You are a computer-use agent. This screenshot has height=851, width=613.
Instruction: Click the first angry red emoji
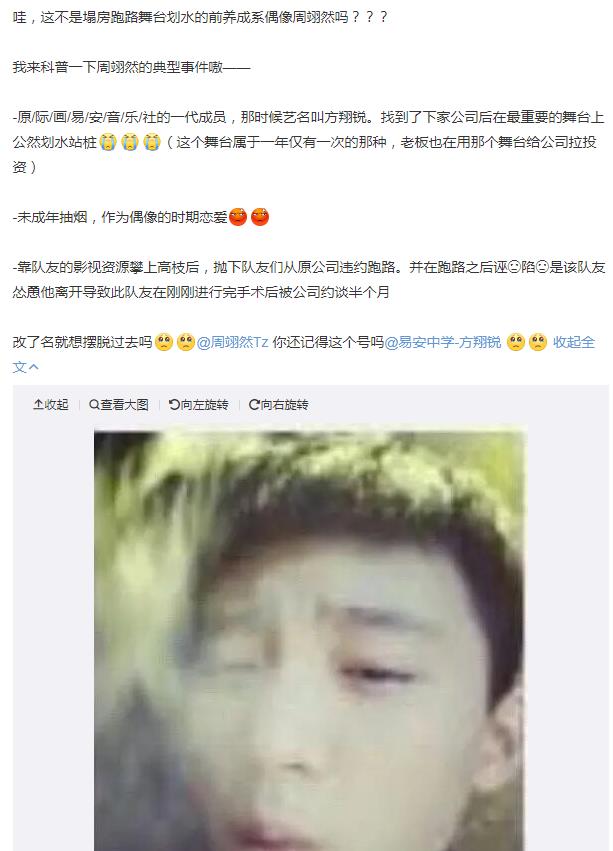coord(238,217)
